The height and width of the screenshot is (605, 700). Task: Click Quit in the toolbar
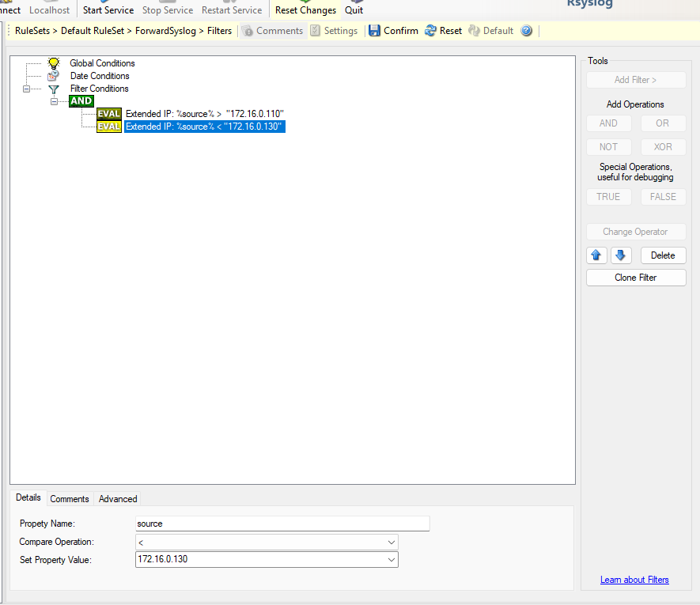point(354,9)
